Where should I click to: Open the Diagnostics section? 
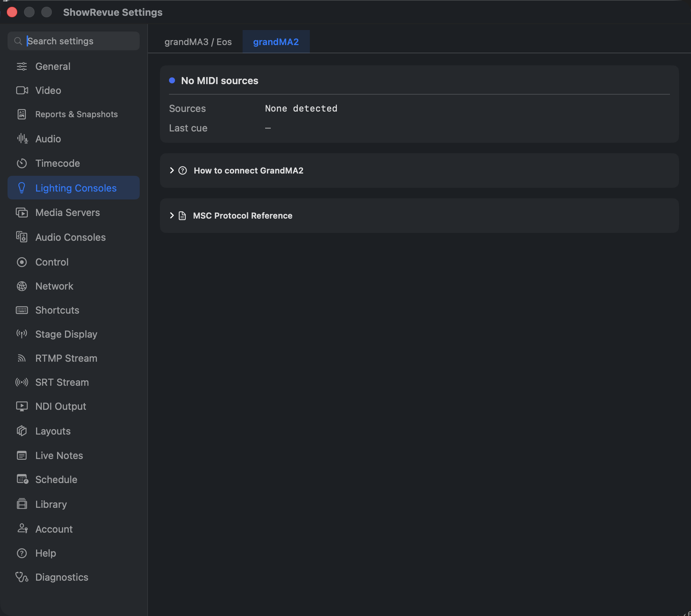tap(73, 577)
